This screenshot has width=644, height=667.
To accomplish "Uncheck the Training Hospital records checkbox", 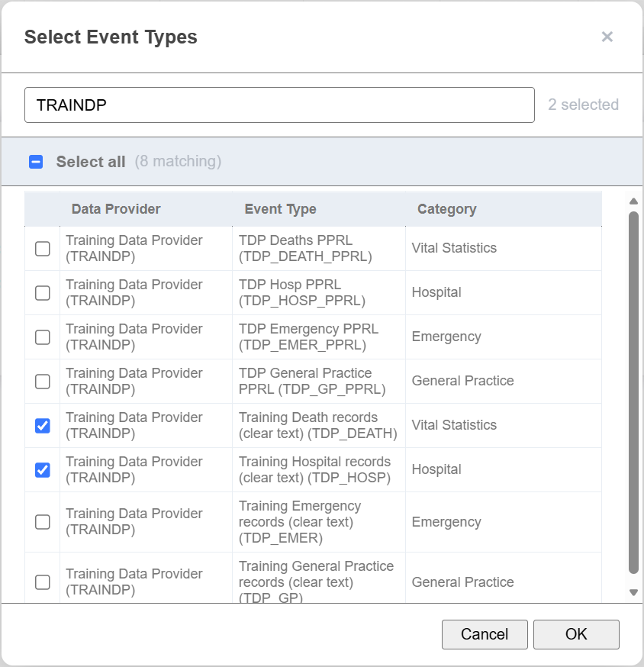I will click(x=43, y=469).
